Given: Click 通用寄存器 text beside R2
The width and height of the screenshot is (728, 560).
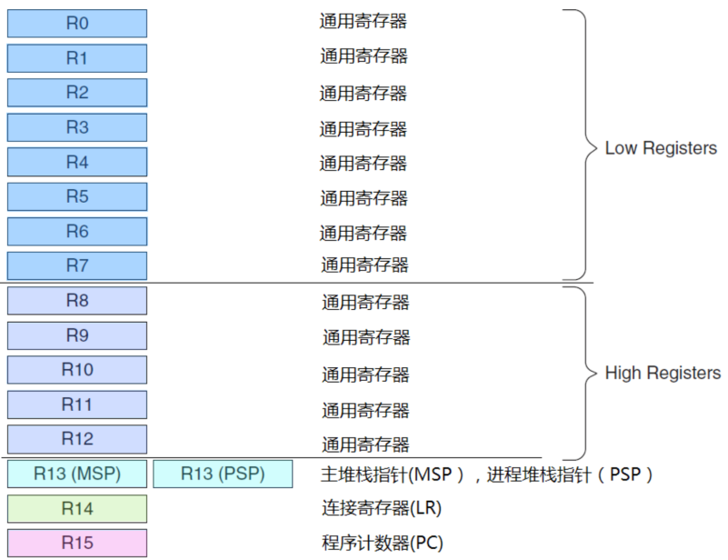Looking at the screenshot, I should pyautogui.click(x=363, y=94).
